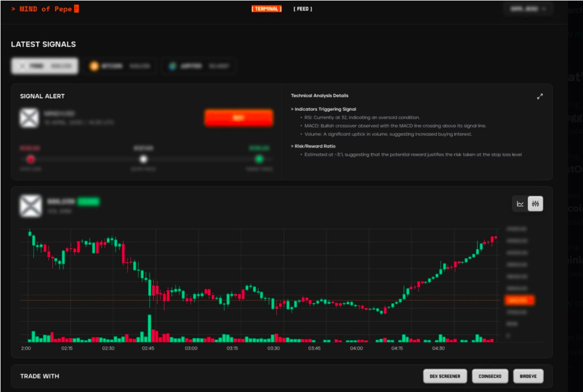Click the green blurred badge beside the chart token name
This screenshot has width=583, height=392.
[x=89, y=202]
